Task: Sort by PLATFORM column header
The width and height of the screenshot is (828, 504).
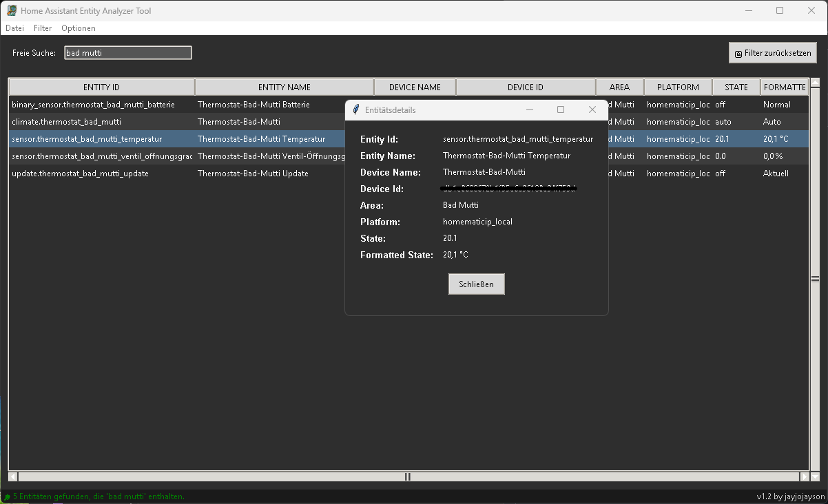Action: [x=678, y=87]
